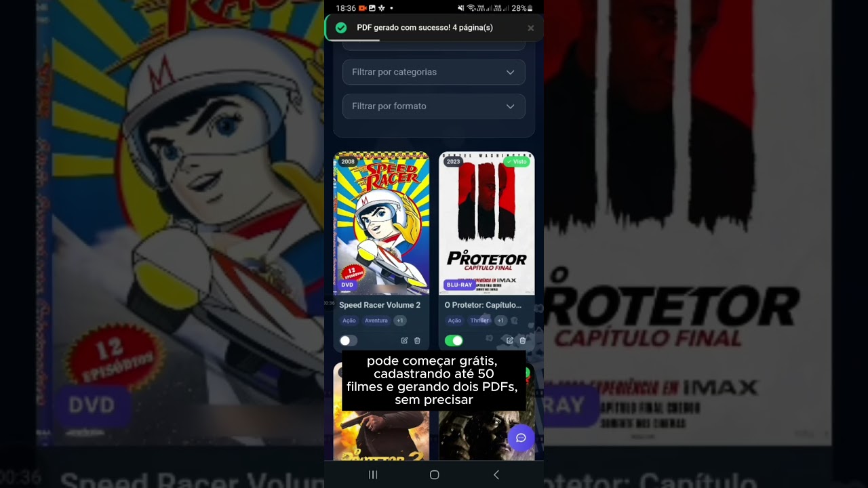Tap the Wi-Fi status icon
Image resolution: width=868 pixels, height=488 pixels.
471,8
